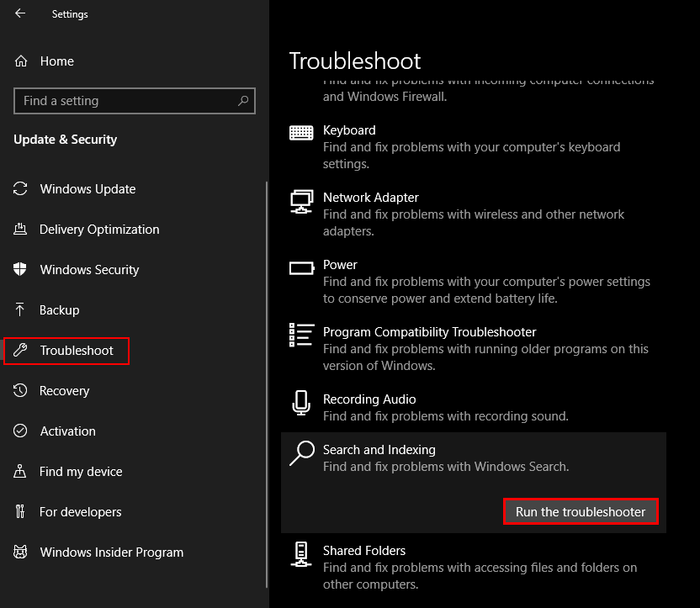The image size is (700, 608).
Task: Click the Windows Update refresh icon
Action: [20, 188]
